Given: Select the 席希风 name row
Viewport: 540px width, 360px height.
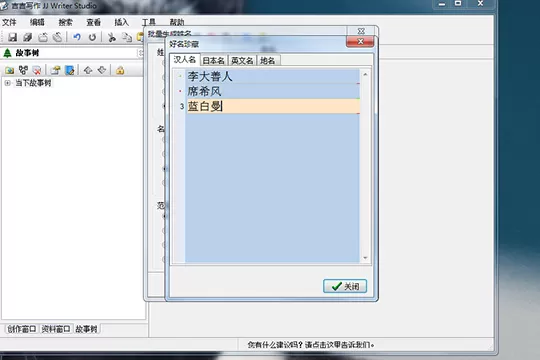Looking at the screenshot, I should 272,91.
